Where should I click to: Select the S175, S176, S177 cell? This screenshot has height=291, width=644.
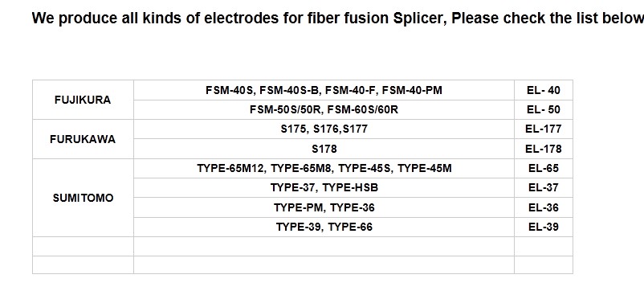[324, 129]
